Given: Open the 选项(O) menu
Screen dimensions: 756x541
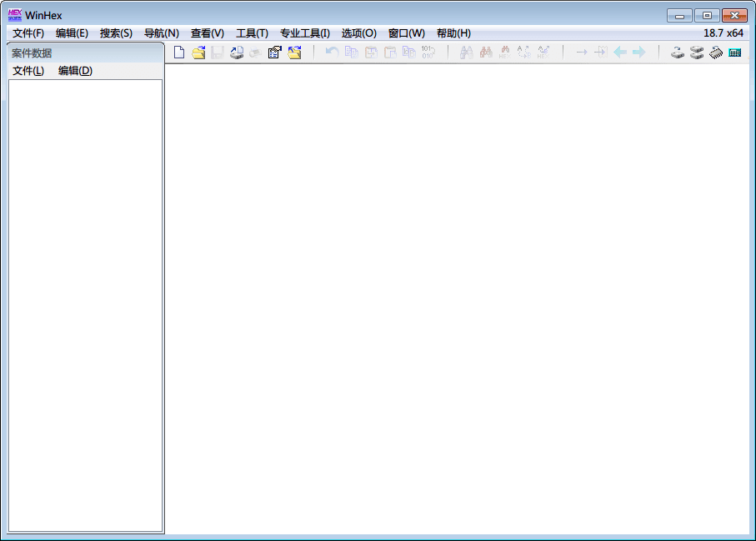Looking at the screenshot, I should [359, 33].
